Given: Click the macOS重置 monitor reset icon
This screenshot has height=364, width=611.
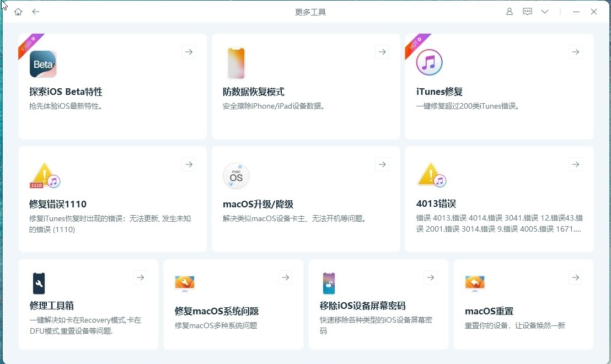Looking at the screenshot, I should coord(475,283).
